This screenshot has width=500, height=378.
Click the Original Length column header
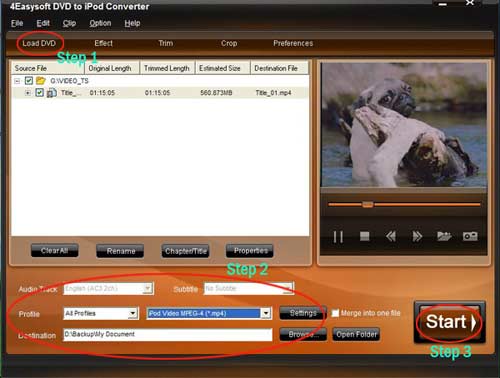click(112, 68)
